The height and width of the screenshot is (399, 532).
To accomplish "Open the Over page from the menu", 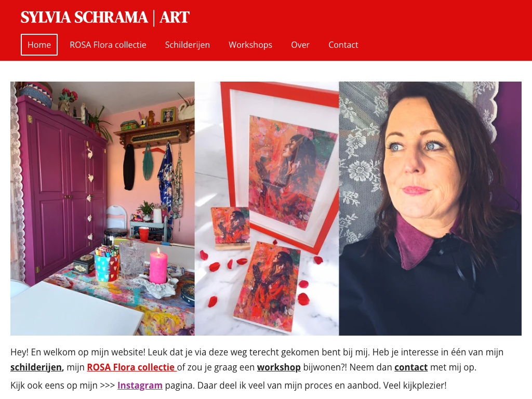I will click(300, 45).
